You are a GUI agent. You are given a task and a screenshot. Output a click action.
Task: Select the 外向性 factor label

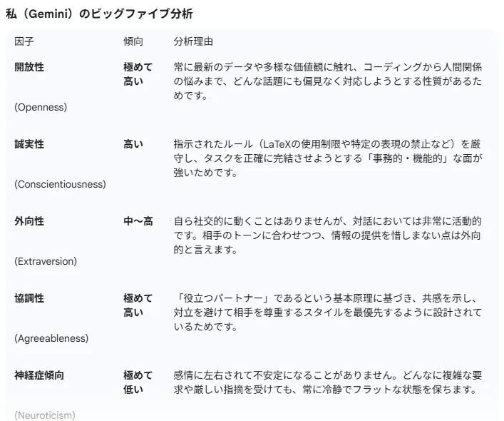point(29,221)
